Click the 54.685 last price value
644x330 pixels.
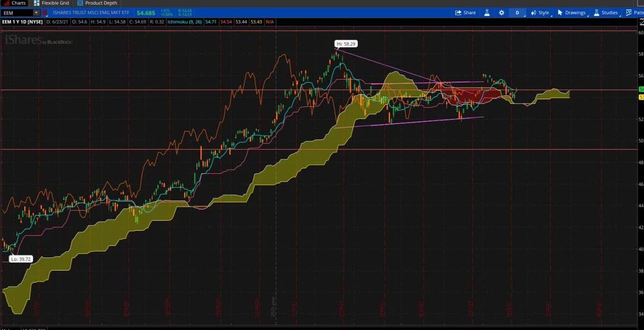146,13
